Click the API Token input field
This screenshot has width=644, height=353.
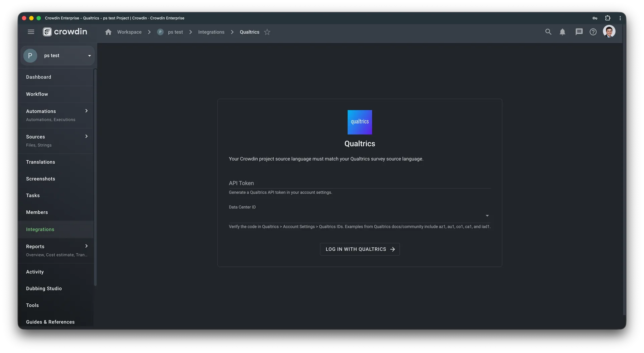coord(360,183)
